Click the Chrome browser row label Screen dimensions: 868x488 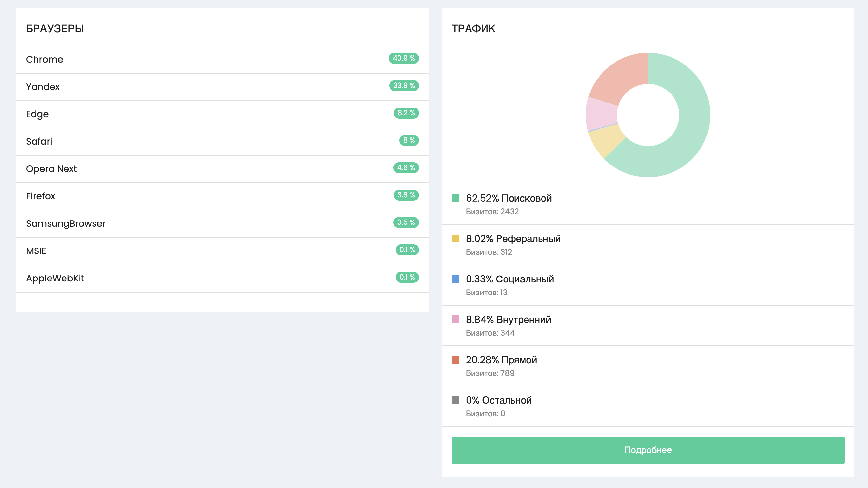pyautogui.click(x=45, y=59)
